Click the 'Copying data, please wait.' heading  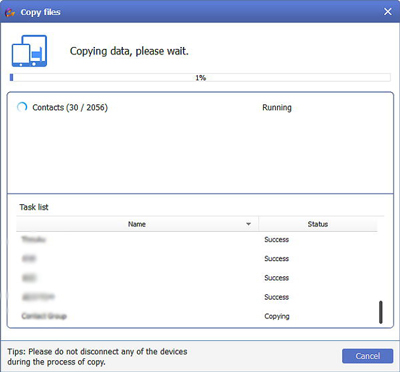pos(129,51)
